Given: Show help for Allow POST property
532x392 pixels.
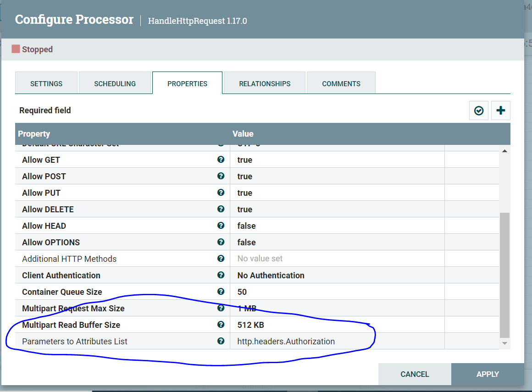Looking at the screenshot, I should (x=221, y=176).
